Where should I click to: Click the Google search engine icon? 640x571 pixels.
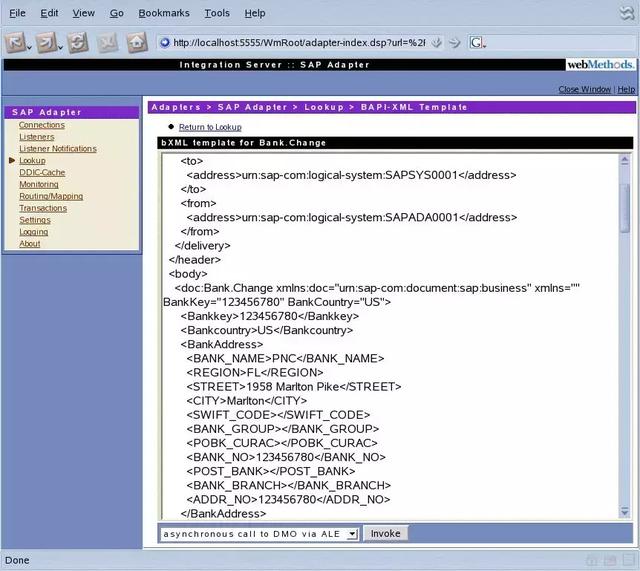pyautogui.click(x=476, y=42)
